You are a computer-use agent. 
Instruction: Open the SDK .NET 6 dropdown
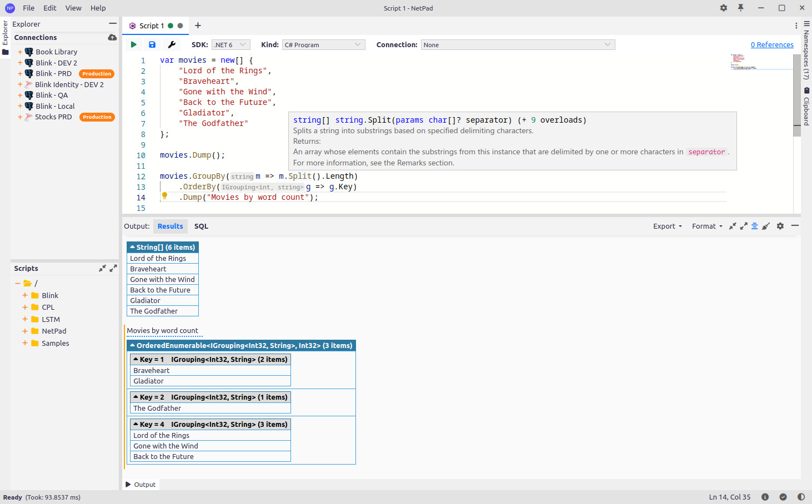(x=230, y=44)
